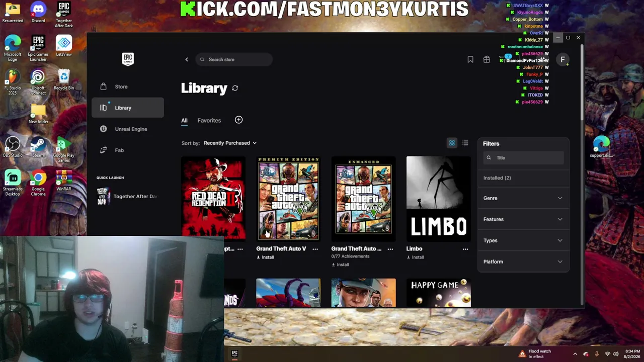Image resolution: width=644 pixels, height=362 pixels.
Task: Click 0/77 Achievements text
Action: click(350, 256)
